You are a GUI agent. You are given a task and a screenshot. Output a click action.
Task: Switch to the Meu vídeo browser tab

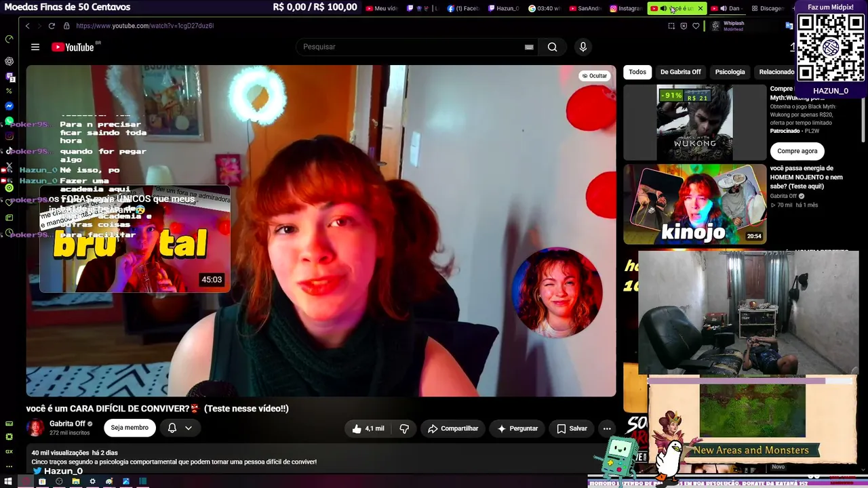pos(381,8)
